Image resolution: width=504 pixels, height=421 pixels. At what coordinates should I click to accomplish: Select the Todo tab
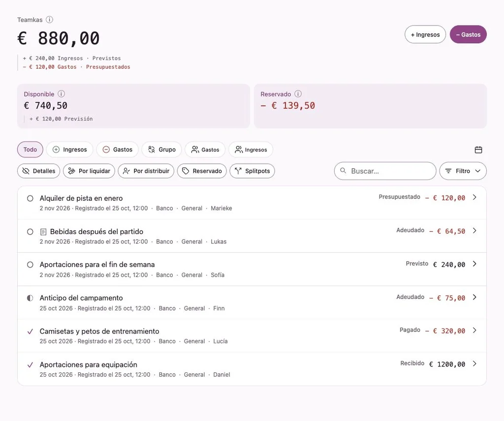(x=30, y=150)
